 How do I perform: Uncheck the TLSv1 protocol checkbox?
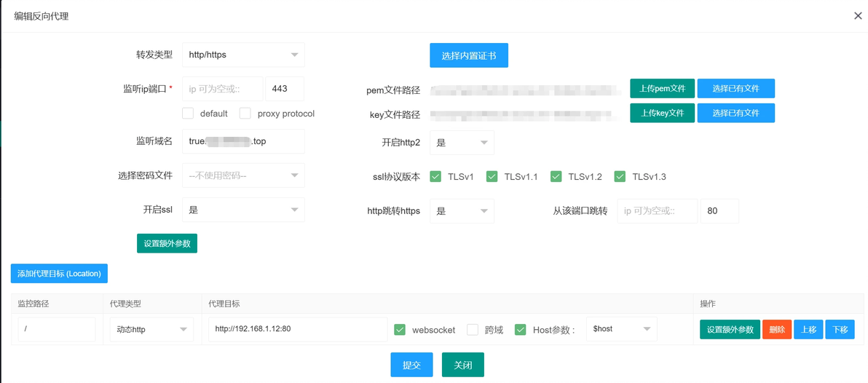[x=435, y=176]
